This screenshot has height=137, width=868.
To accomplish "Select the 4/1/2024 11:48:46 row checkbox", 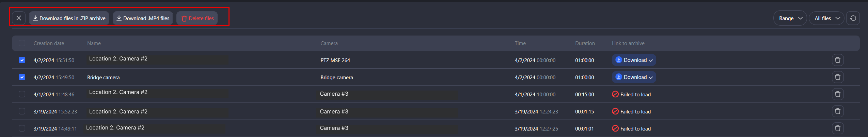I will point(22,94).
